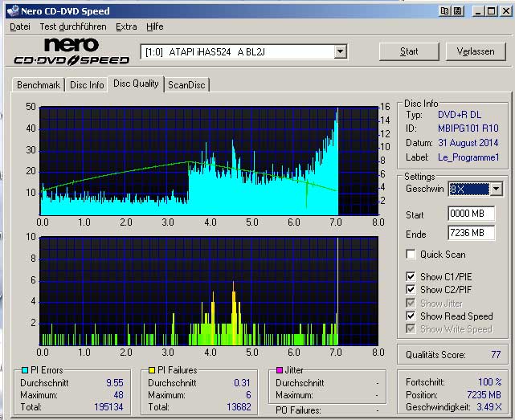Switch to the Benchmark tab

39,85
